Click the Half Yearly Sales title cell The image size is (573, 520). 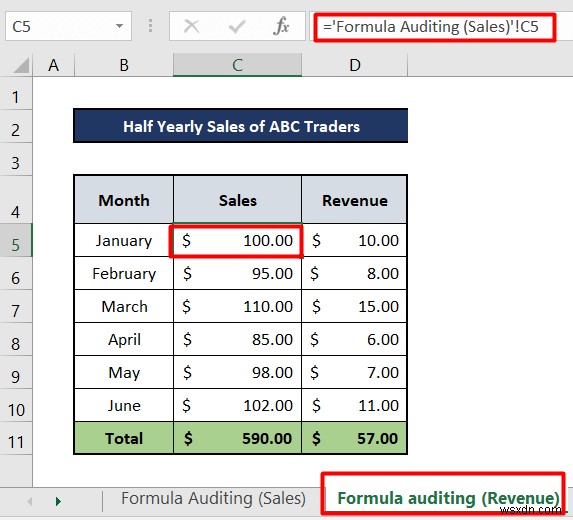coord(240,126)
